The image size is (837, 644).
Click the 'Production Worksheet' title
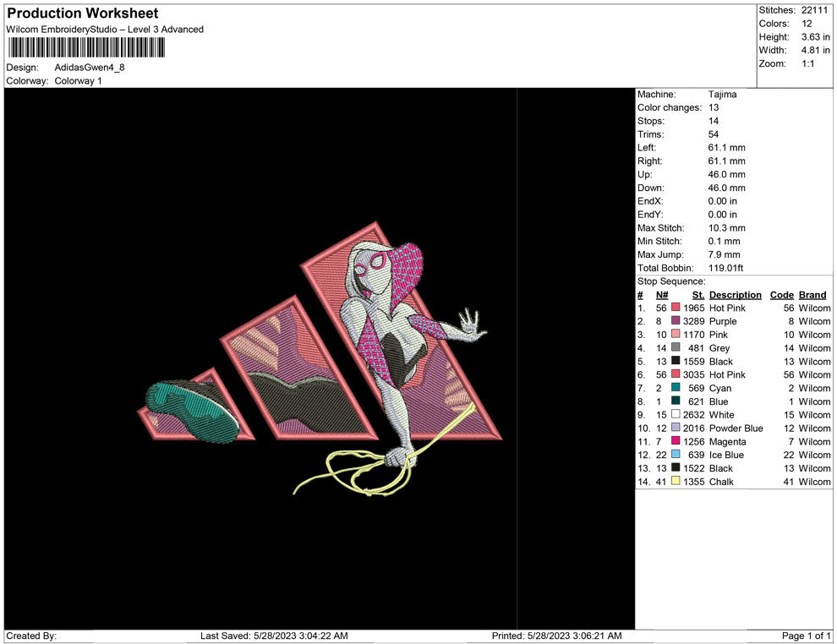click(x=83, y=14)
